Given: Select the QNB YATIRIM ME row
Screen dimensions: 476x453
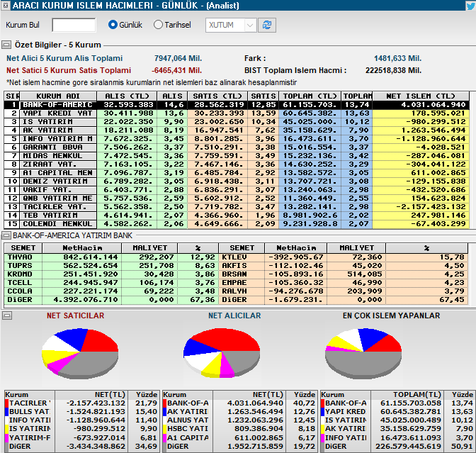Looking at the screenshot, I should [x=237, y=198].
